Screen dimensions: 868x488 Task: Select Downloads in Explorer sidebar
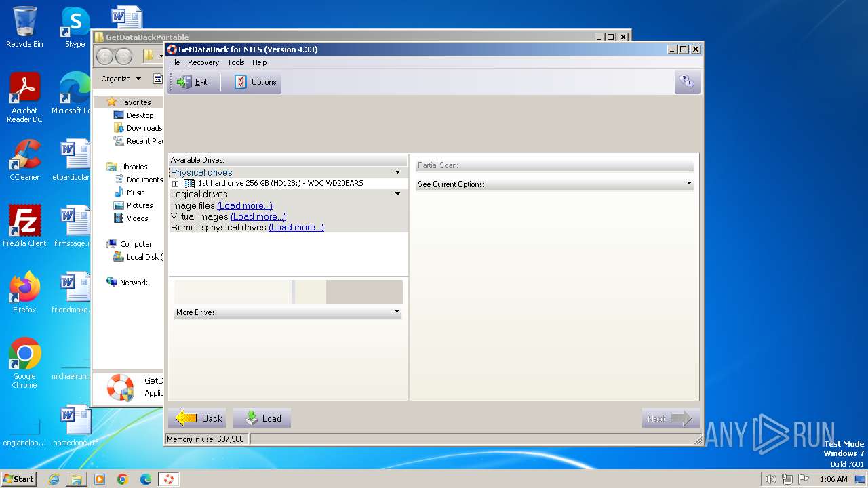[x=144, y=128]
